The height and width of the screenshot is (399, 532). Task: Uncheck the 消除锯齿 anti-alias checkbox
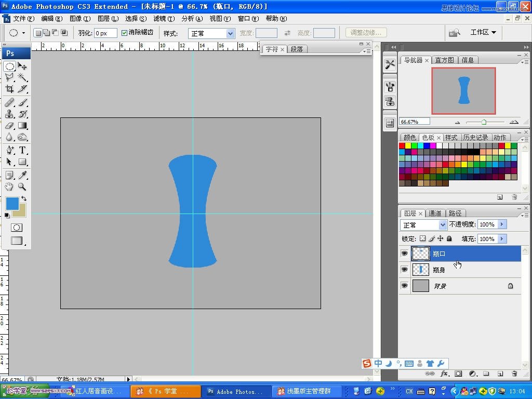[124, 33]
